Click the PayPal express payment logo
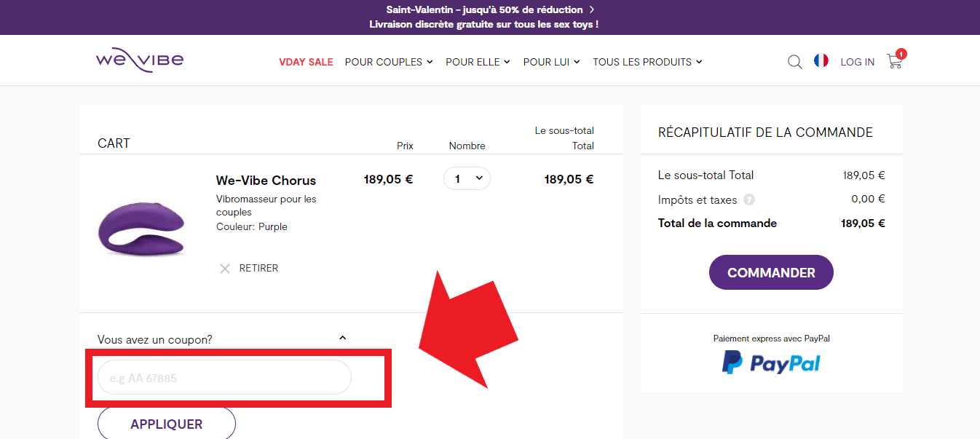 (771, 362)
